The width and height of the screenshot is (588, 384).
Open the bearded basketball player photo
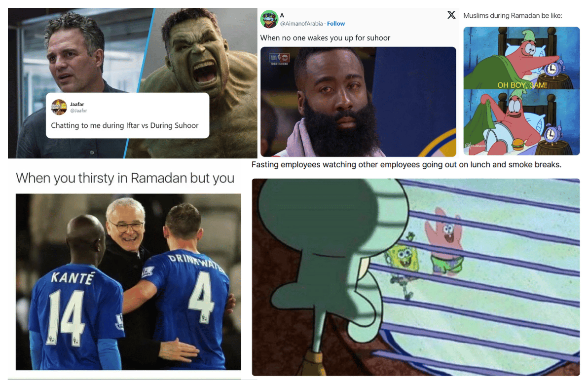[x=358, y=102]
